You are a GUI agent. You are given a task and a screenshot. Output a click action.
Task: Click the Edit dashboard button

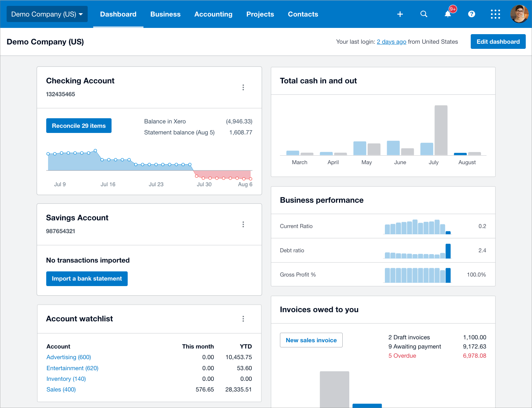[x=498, y=41]
